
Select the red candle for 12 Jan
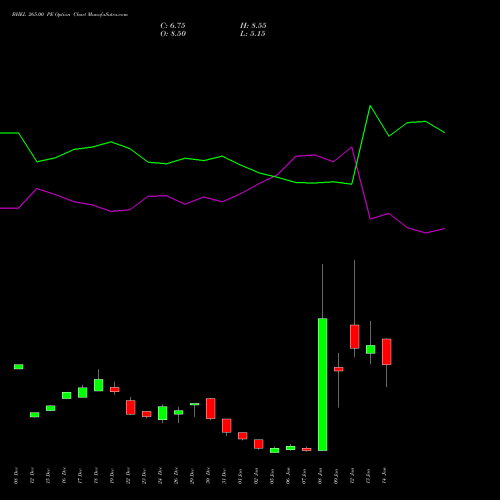tap(354, 337)
